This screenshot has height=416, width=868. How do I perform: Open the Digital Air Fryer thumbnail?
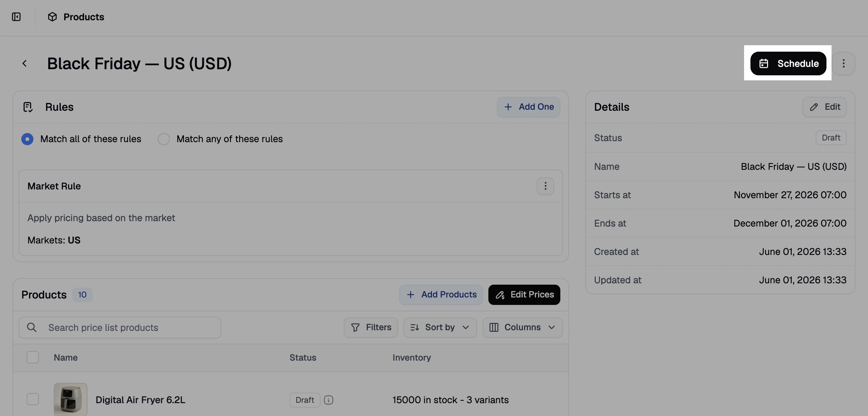(71, 399)
